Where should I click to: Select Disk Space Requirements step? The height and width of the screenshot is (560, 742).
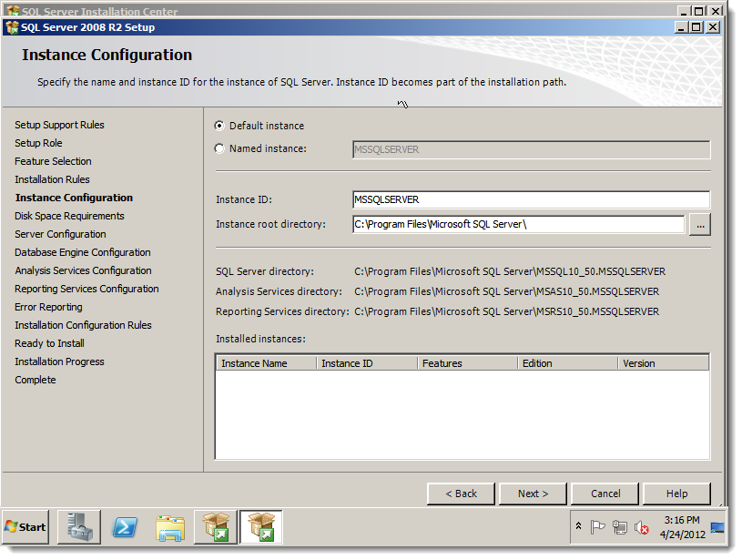point(69,216)
